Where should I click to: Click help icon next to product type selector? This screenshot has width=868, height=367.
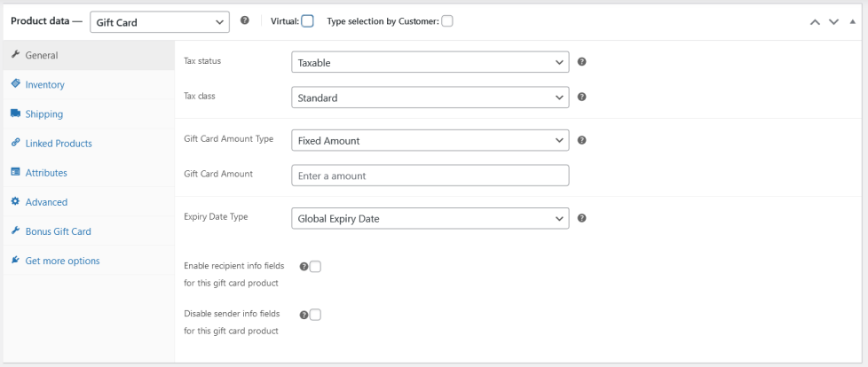tap(245, 21)
